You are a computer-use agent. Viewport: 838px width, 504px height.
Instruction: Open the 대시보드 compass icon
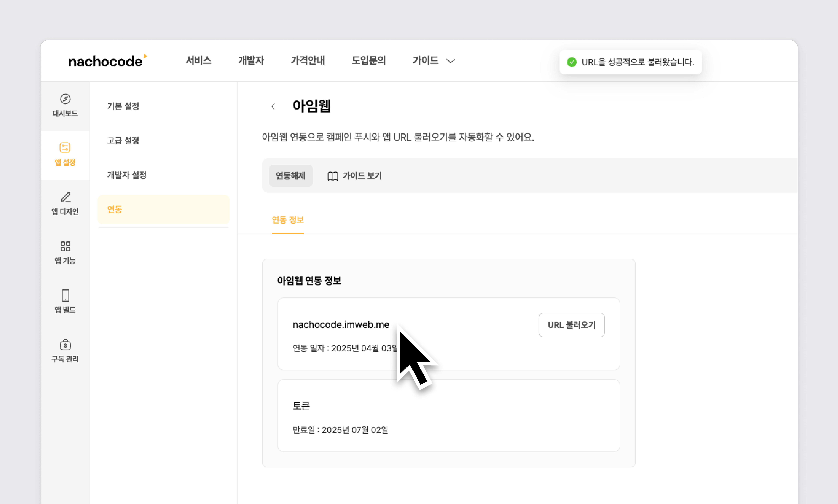(65, 99)
